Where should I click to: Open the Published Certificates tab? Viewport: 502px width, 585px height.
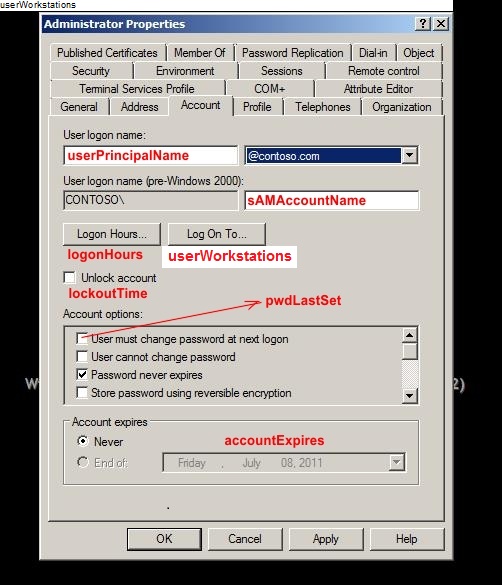click(107, 53)
